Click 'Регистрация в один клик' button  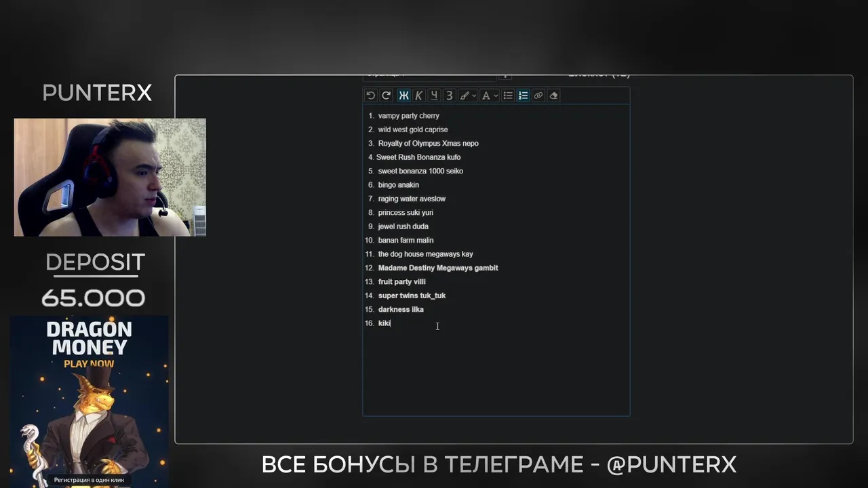click(90, 480)
